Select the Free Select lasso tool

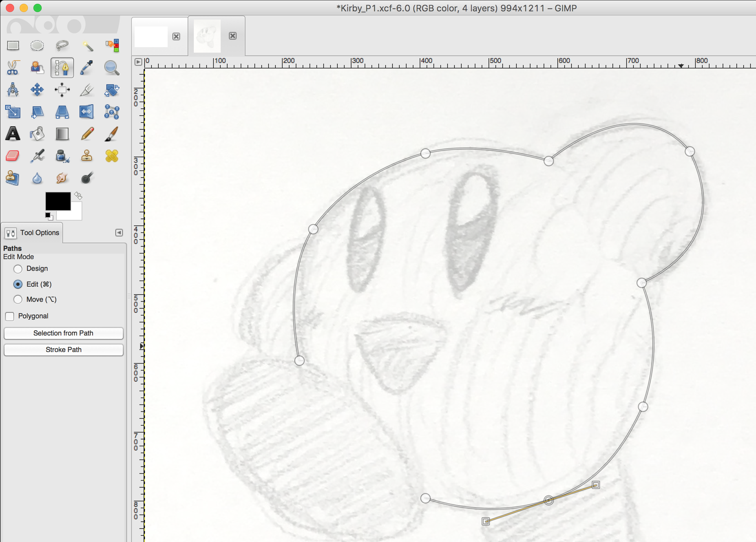pyautogui.click(x=62, y=45)
